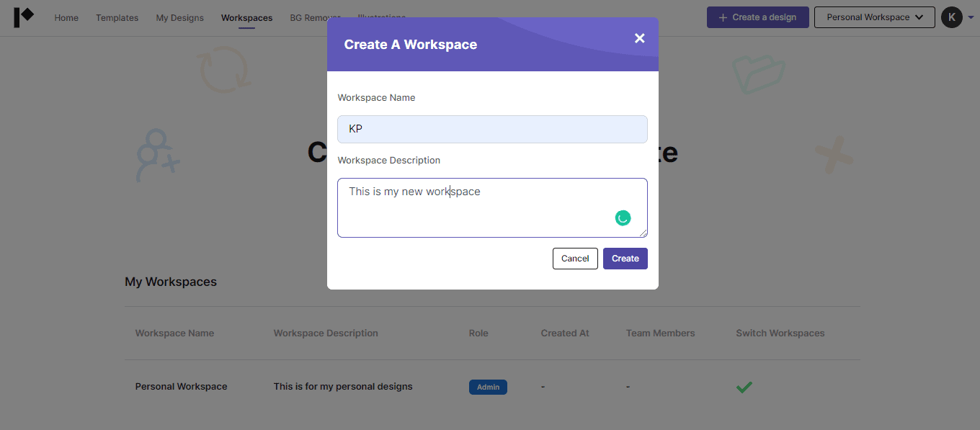Viewport: 980px width, 430px height.
Task: Click the Pixelied logo icon
Action: pyautogui.click(x=23, y=17)
